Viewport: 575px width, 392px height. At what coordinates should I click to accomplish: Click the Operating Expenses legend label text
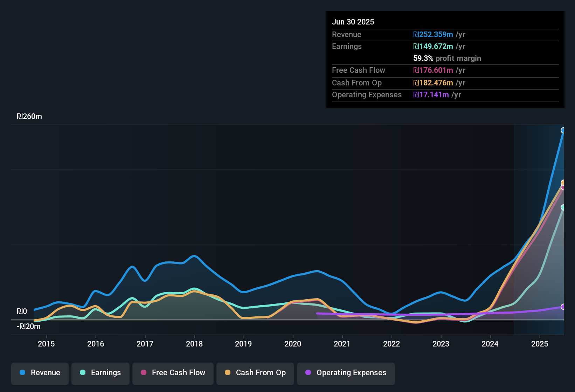[351, 372]
